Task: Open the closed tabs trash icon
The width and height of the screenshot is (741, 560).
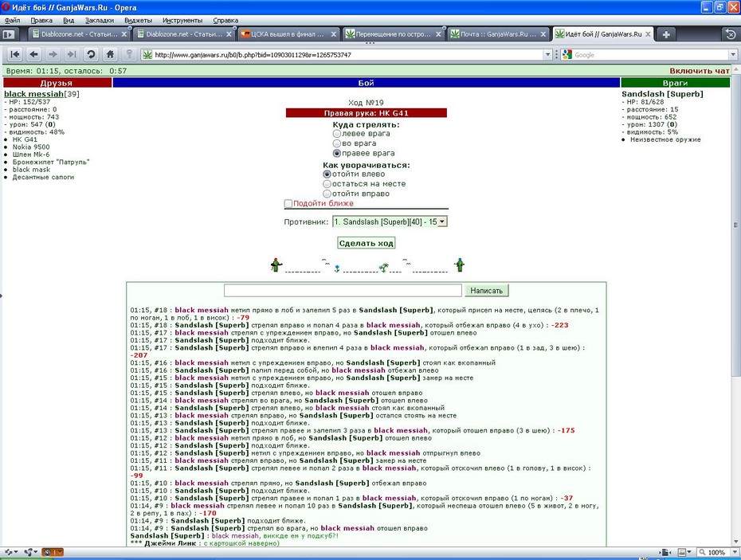Action: [x=730, y=34]
